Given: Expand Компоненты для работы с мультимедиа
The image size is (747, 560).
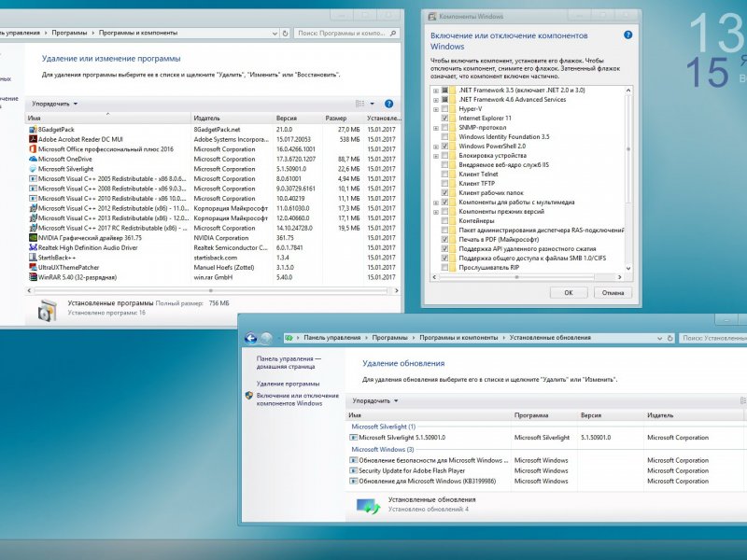Looking at the screenshot, I should (436, 203).
